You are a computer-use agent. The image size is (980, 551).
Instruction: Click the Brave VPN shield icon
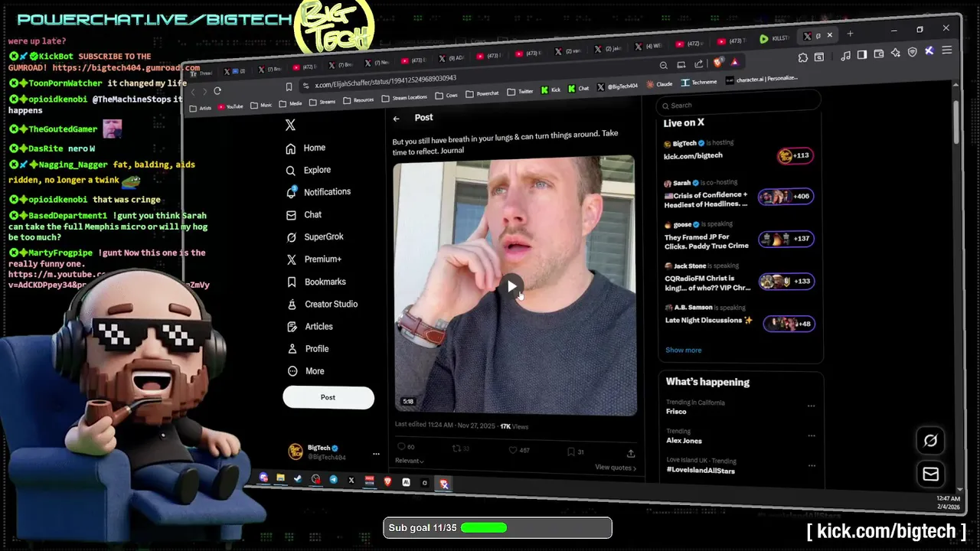(912, 52)
